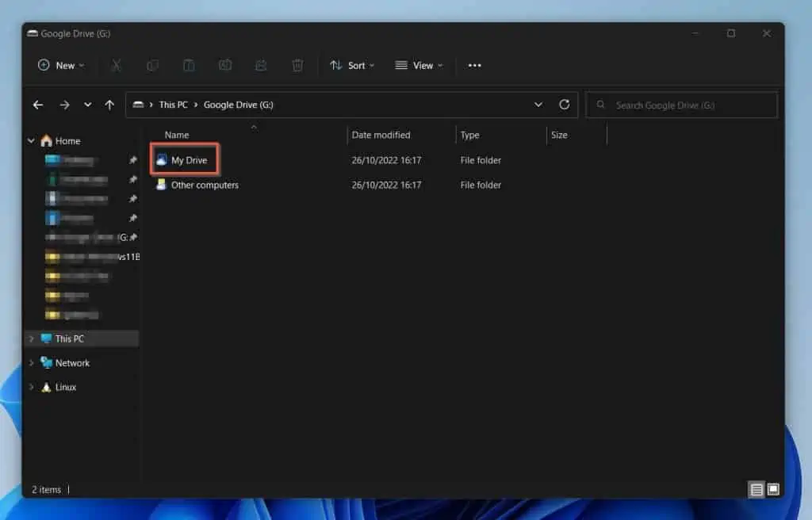Expand the Network tree node
The width and height of the screenshot is (812, 520).
(x=31, y=362)
